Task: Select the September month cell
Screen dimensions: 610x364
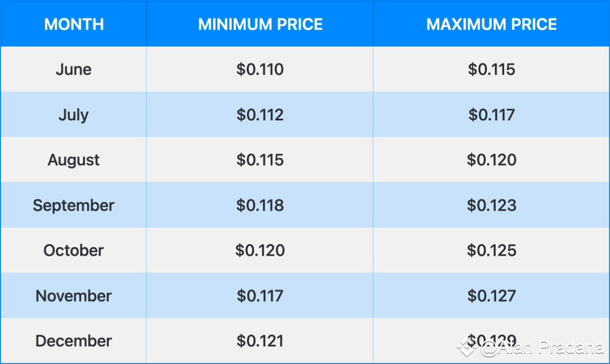Action: [74, 206]
